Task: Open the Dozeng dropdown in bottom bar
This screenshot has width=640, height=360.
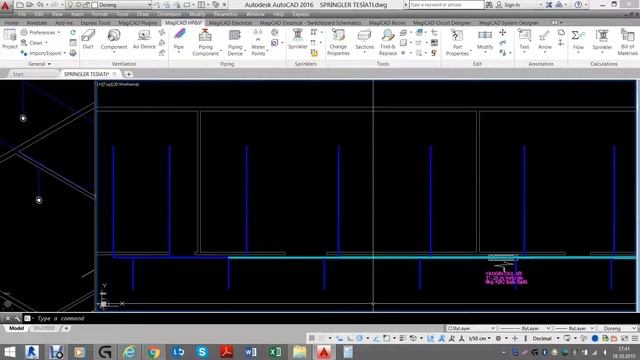Action: pyautogui.click(x=618, y=328)
